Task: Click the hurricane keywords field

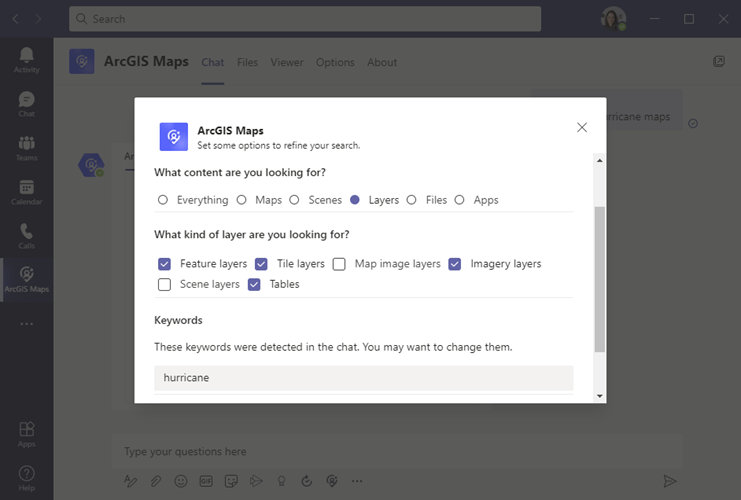Action: (x=363, y=378)
